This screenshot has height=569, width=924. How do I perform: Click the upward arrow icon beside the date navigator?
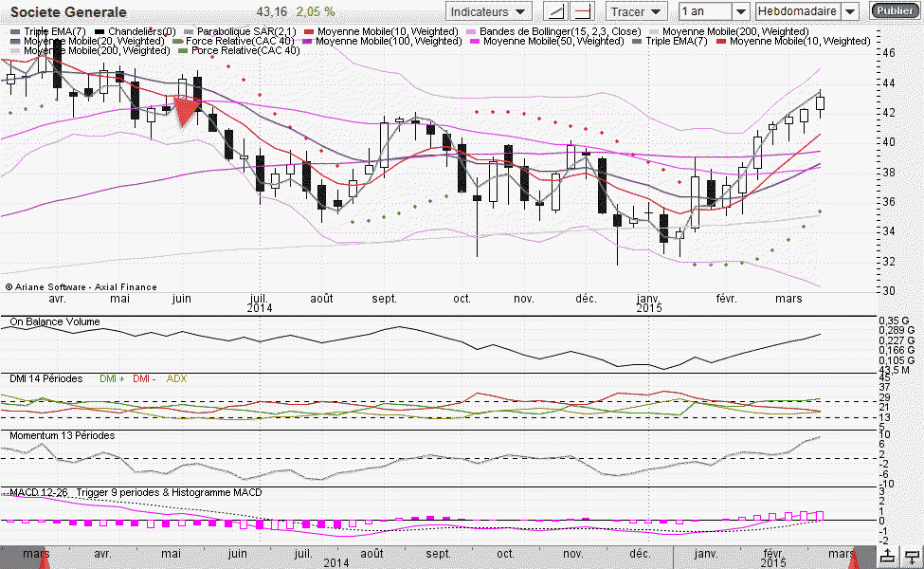click(x=887, y=556)
